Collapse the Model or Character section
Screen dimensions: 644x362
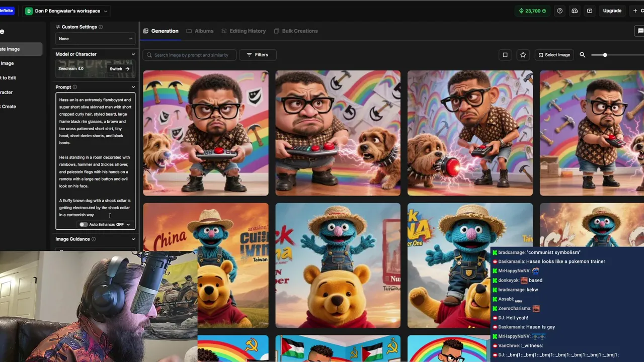(x=133, y=54)
